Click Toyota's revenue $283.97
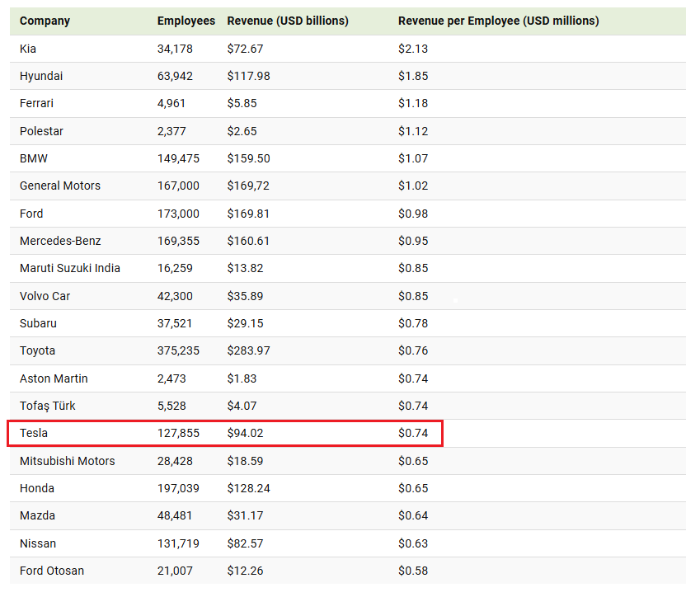Screen dimensions: 700x597 (x=248, y=351)
